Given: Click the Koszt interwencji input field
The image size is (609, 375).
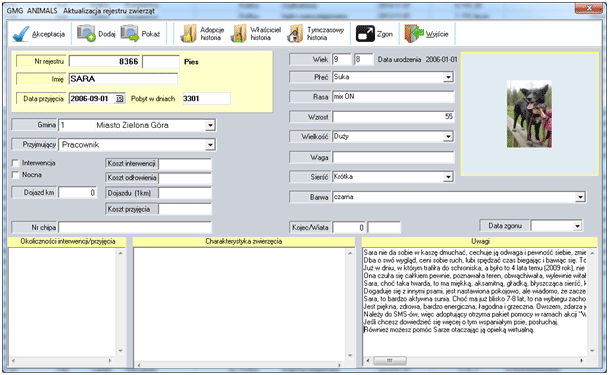Looking at the screenshot, I should tap(185, 164).
